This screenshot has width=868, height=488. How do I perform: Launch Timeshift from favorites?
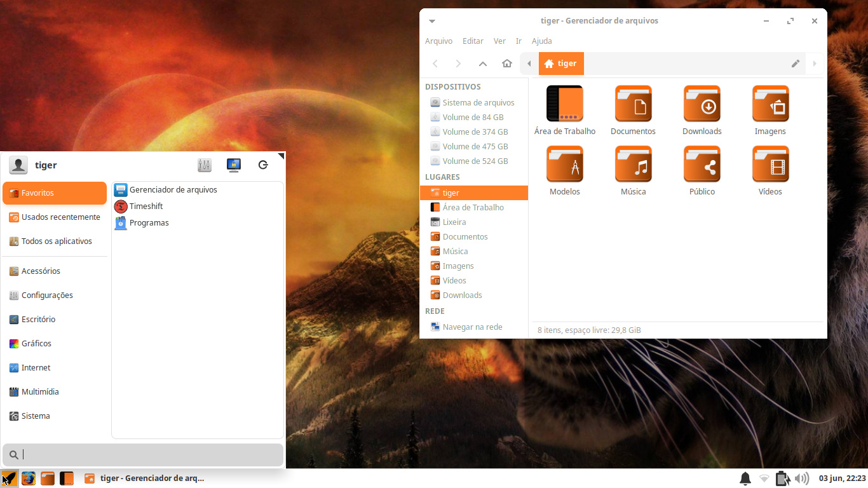pyautogui.click(x=146, y=206)
